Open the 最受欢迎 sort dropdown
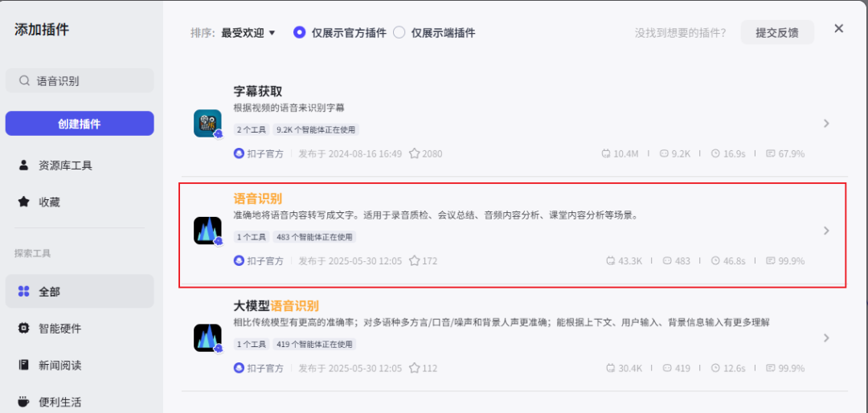The width and height of the screenshot is (868, 413). point(248,33)
